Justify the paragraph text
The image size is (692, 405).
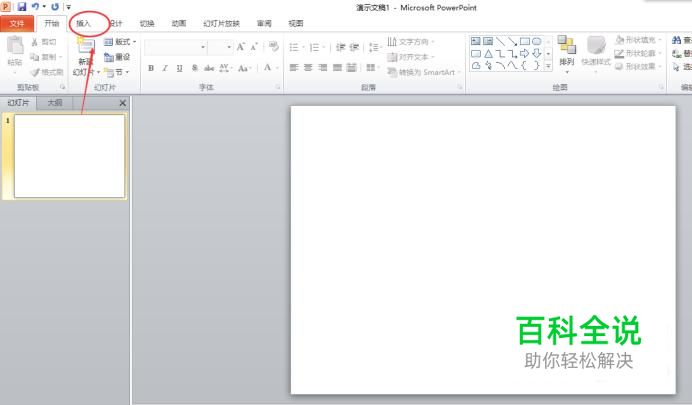pyautogui.click(x=337, y=68)
